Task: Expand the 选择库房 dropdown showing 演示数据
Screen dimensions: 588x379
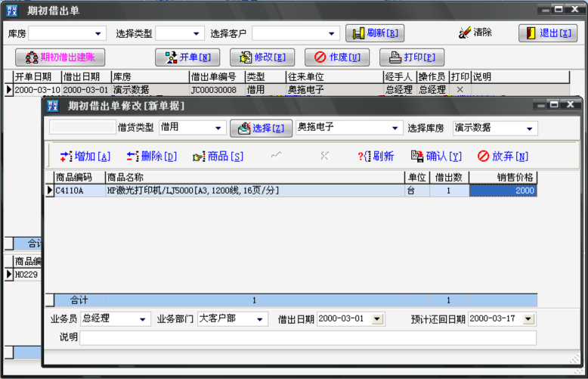Action: pos(530,129)
